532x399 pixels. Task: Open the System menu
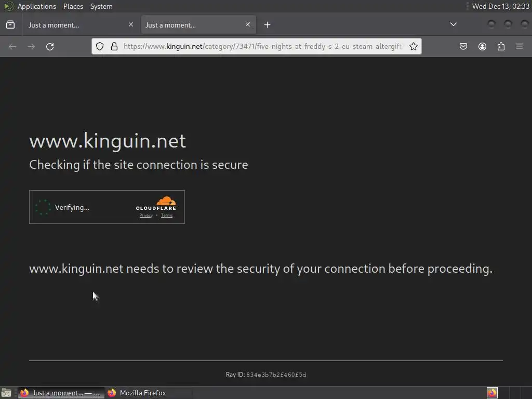[x=101, y=6]
